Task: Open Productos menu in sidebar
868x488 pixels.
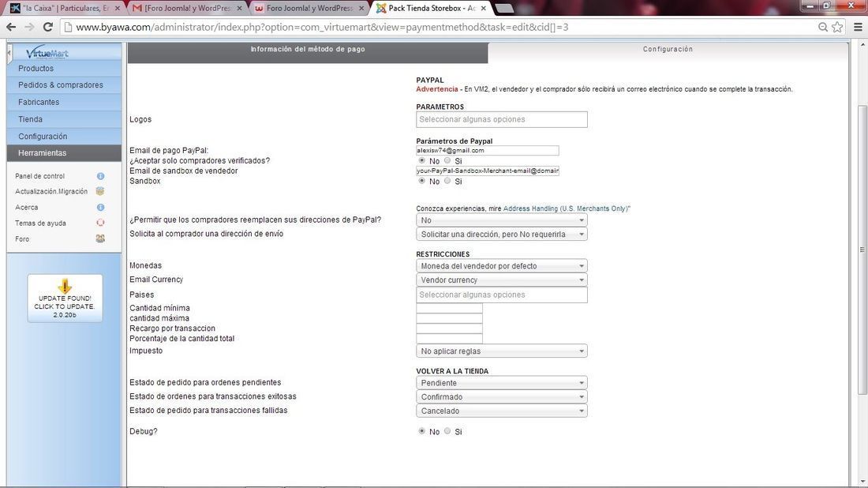Action: click(64, 68)
